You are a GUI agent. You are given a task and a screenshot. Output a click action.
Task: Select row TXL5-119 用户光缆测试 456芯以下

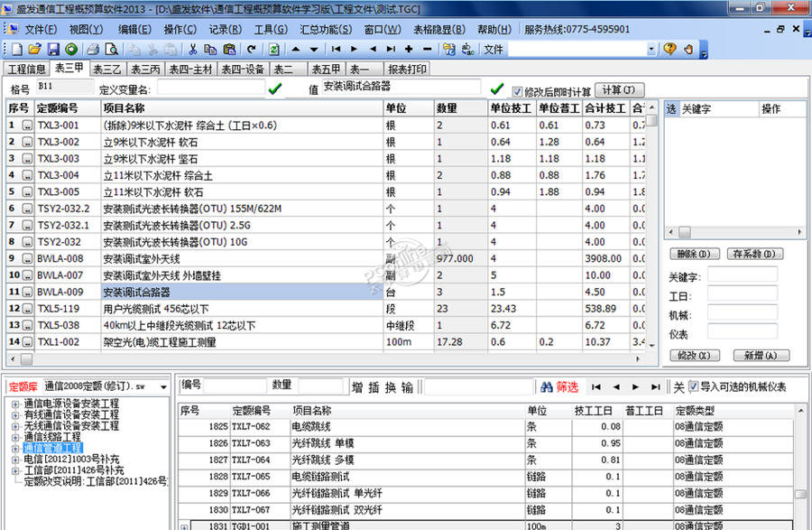[325, 309]
